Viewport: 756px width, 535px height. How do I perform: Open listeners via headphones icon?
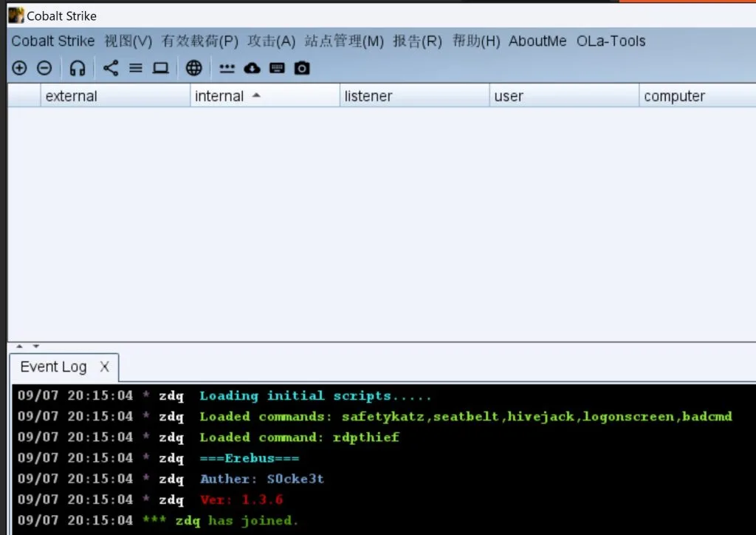pyautogui.click(x=77, y=68)
